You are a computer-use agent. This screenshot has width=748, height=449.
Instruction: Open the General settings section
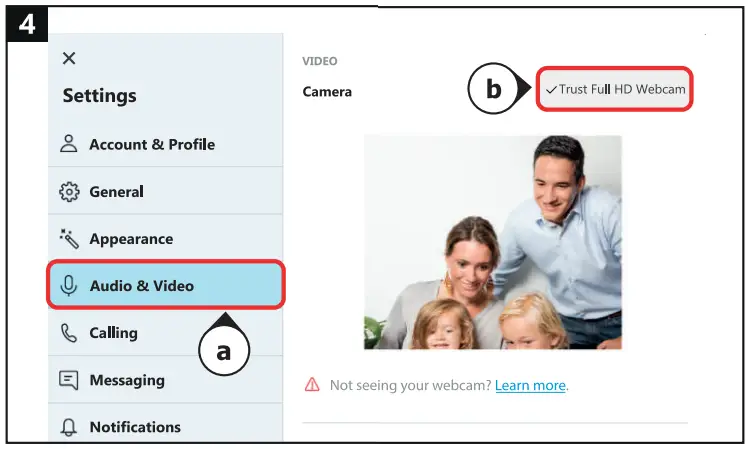pos(166,191)
